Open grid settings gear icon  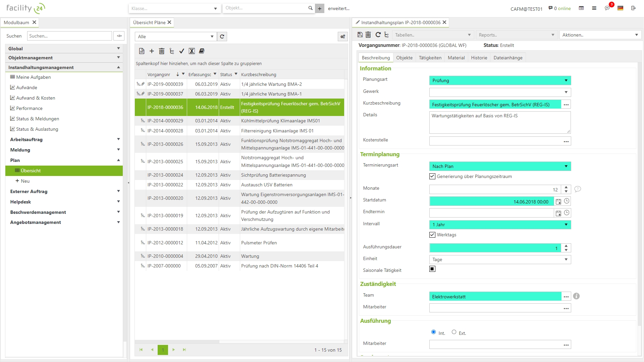342,37
